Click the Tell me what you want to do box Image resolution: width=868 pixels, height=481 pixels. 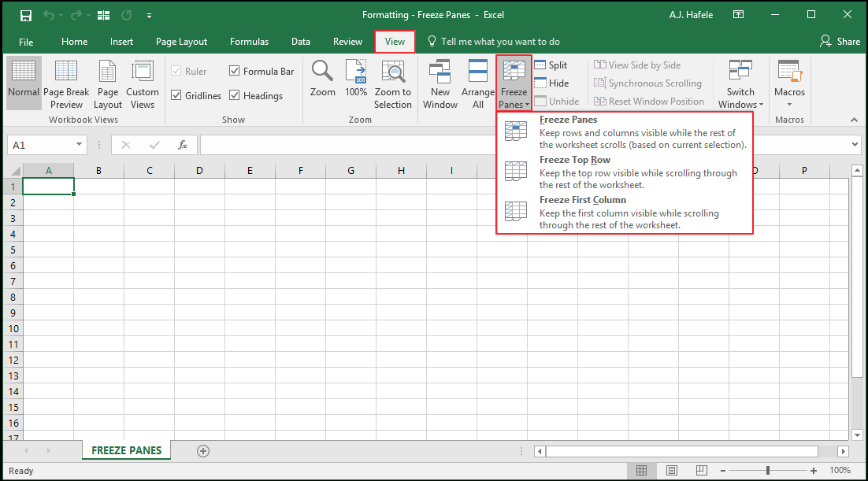click(x=494, y=42)
